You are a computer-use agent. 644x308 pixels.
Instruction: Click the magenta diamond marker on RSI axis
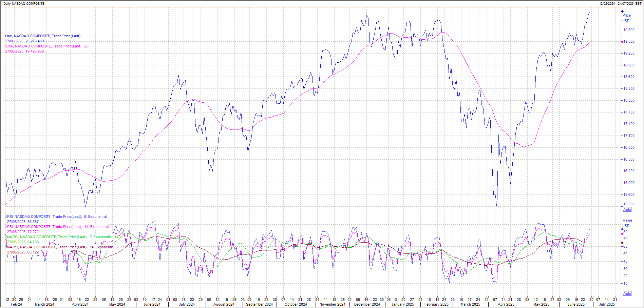(x=622, y=234)
